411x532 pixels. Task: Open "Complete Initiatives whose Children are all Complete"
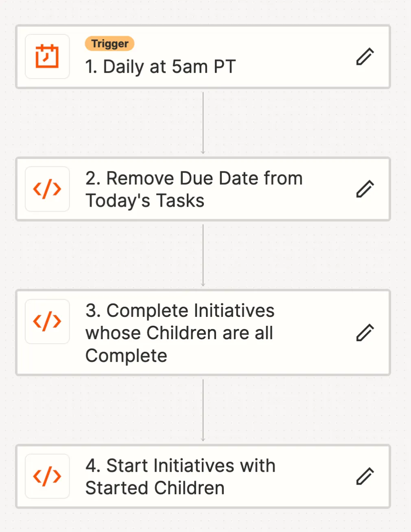pyautogui.click(x=180, y=333)
